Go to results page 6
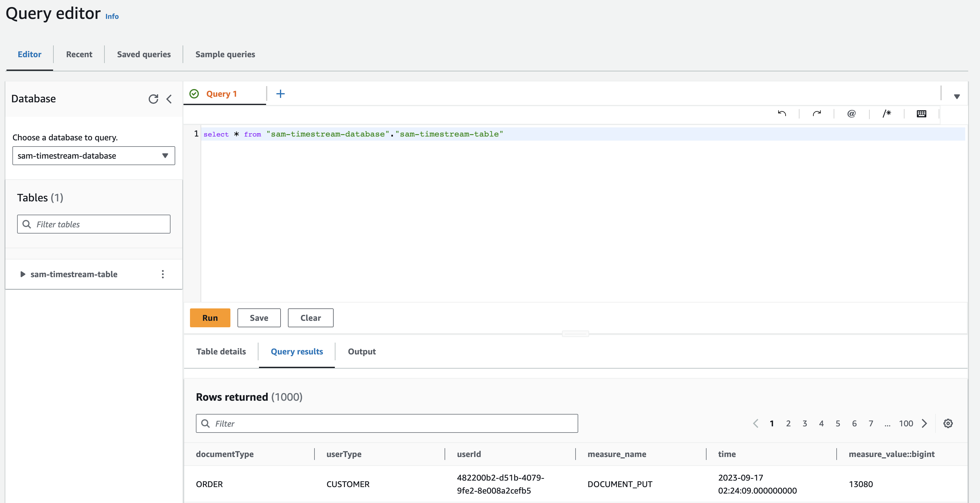The width and height of the screenshot is (980, 503). click(854, 423)
